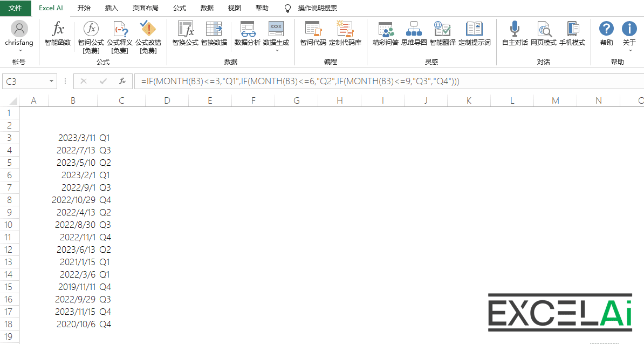Image resolution: width=644 pixels, height=344 pixels.
Task: Click the 操作说明搜索 search box
Action: 318,8
